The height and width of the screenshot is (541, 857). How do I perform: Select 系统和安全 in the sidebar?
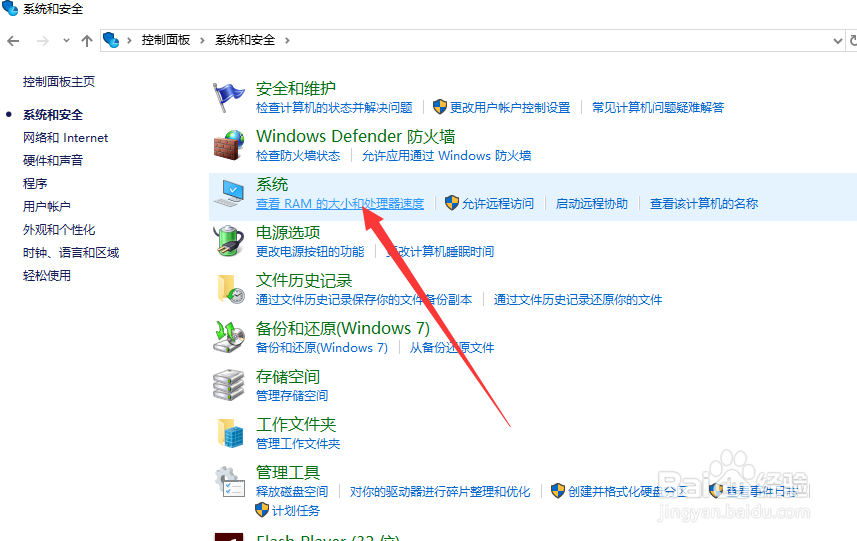pos(52,115)
